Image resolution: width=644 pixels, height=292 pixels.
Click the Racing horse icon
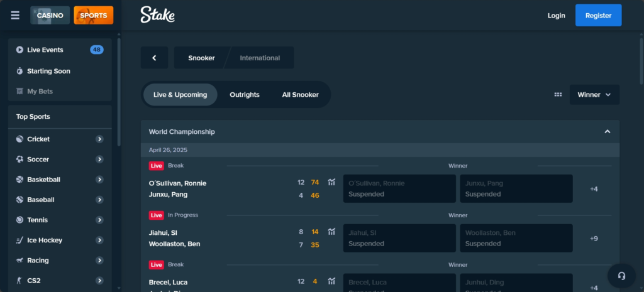(19, 261)
